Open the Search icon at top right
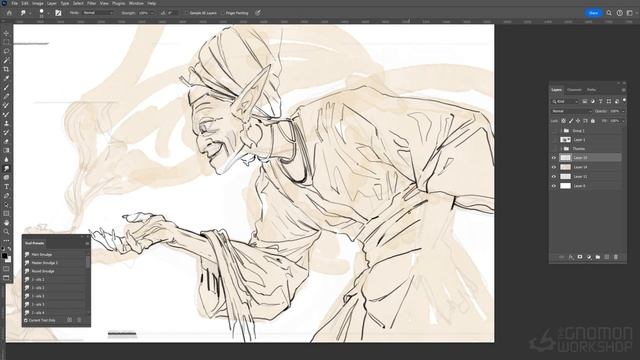This screenshot has height=360, width=640. coord(609,13)
